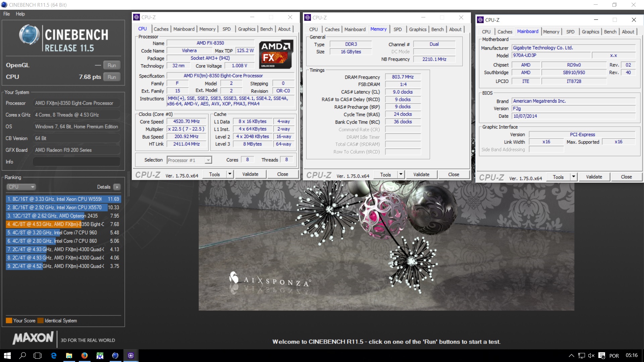Open File Explorer from taskbar
Viewport: 644px width, 362px height.
tap(69, 356)
